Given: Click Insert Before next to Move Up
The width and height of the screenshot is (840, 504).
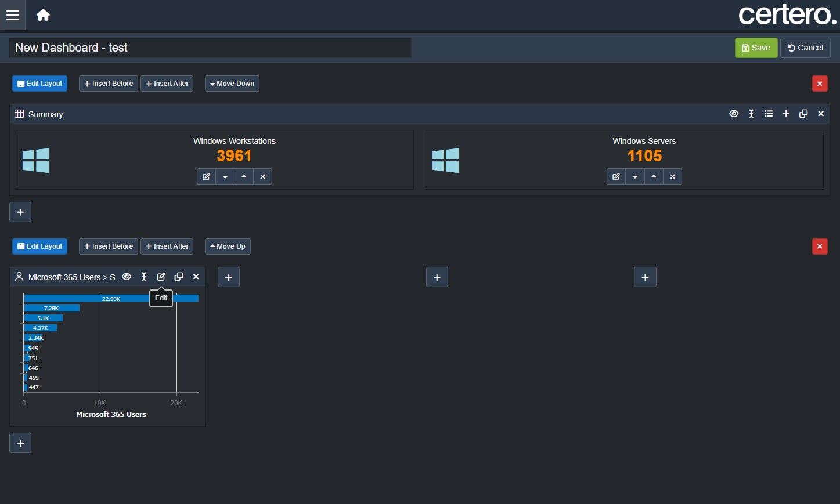Looking at the screenshot, I should [x=109, y=246].
